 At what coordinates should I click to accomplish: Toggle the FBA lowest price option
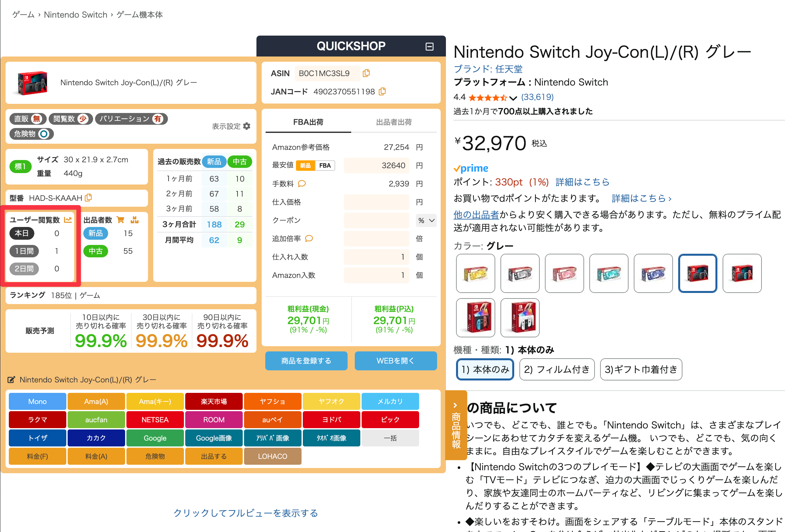(x=325, y=166)
